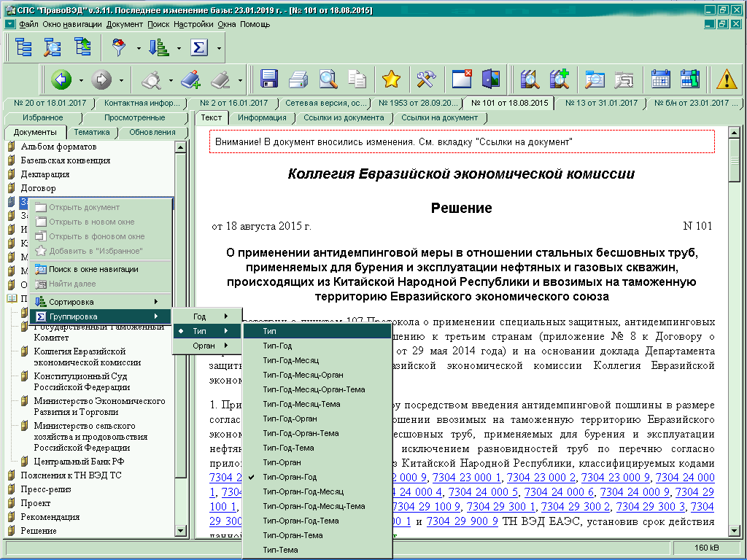Open the № 13 от 31.01.2017 document tab
Image resolution: width=747 pixels, height=560 pixels.
tap(601, 103)
